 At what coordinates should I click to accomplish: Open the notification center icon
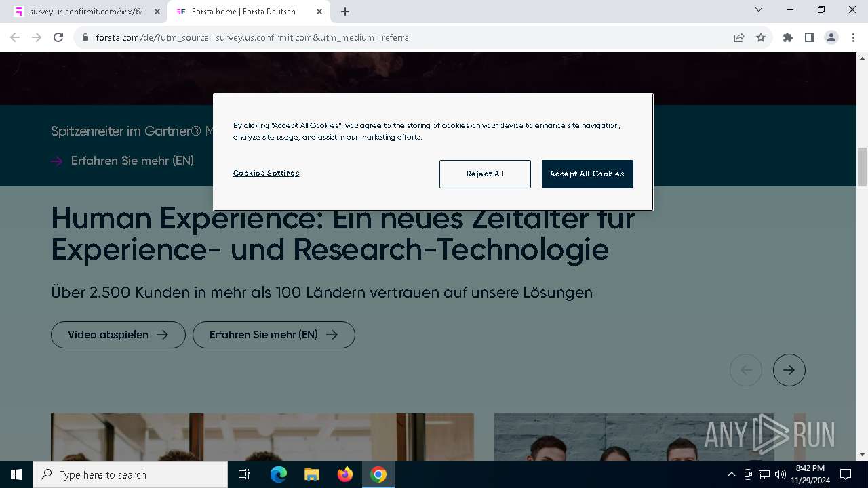tap(846, 474)
